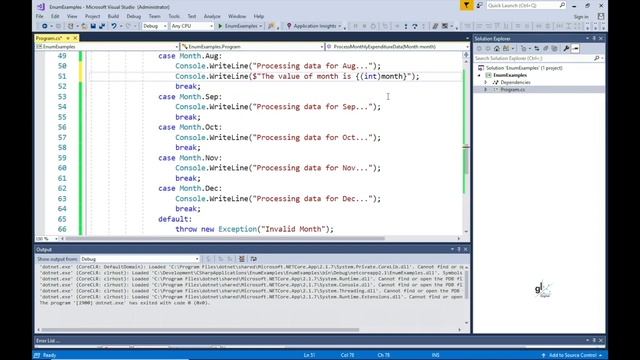Click the 'Invalid Month' exception line
Image resolution: width=640 pixels, height=360 pixels.
tap(254, 229)
